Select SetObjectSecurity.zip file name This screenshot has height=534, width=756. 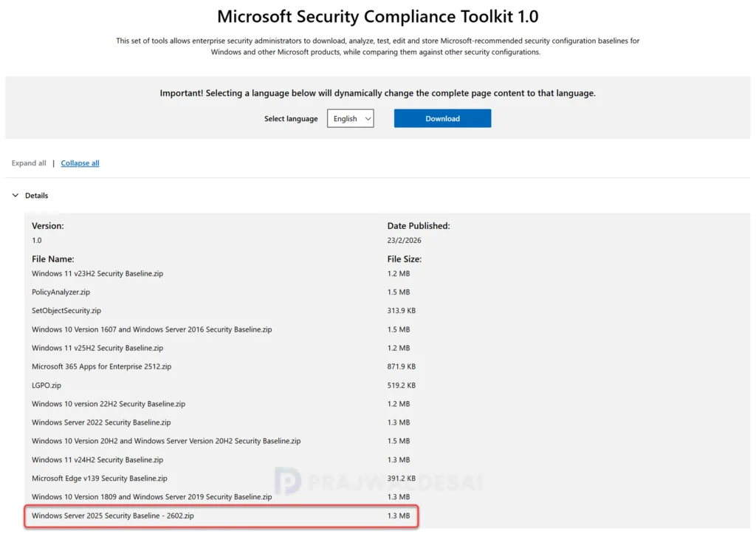pos(66,311)
